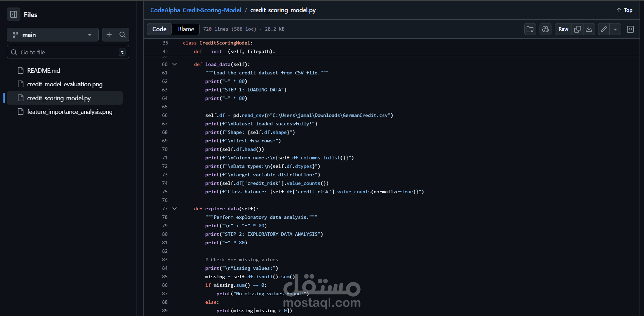Click 'if missing.sum() == 0:' line

[x=236, y=285]
